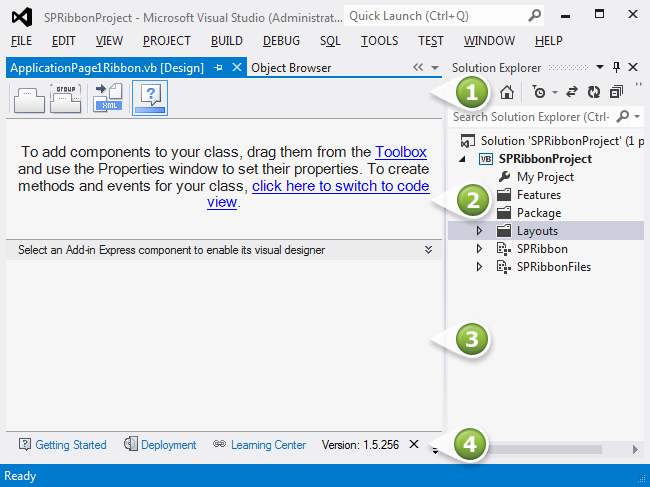Click the Solution Explorer Home icon

click(x=507, y=92)
